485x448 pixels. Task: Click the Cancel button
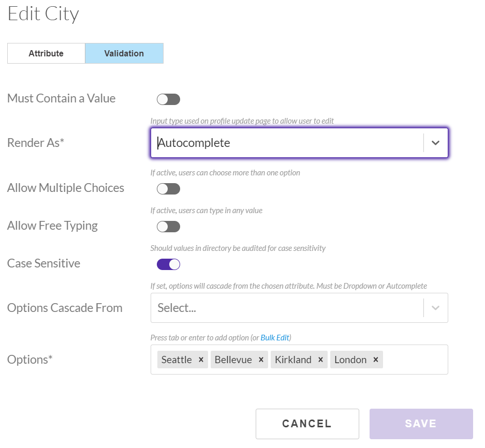coord(307,424)
